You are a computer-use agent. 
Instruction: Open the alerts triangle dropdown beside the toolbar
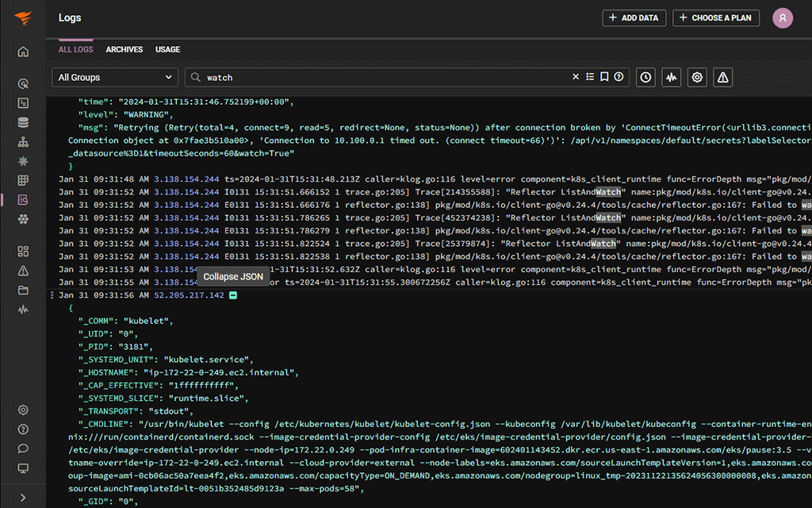click(x=722, y=77)
